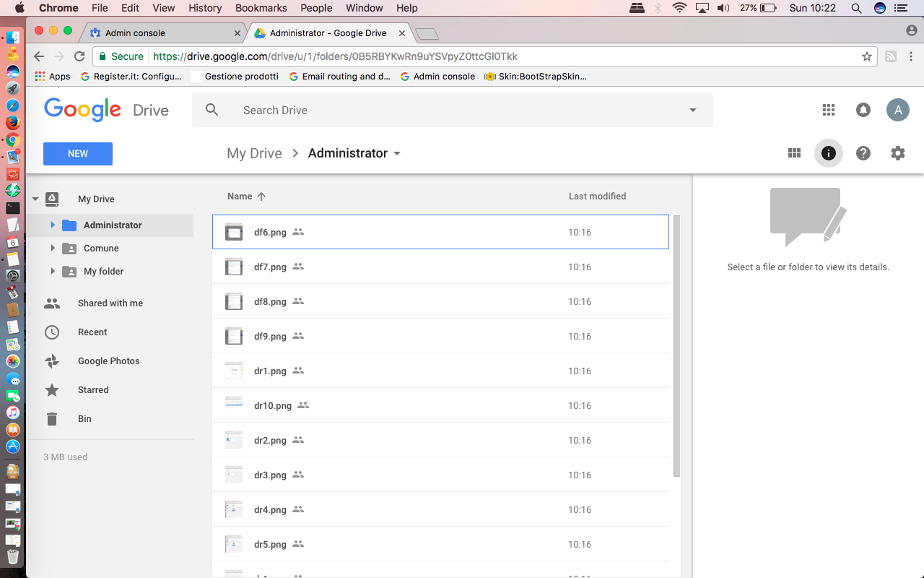Open search options dropdown arrow
Viewport: 924px width, 578px height.
(693, 111)
